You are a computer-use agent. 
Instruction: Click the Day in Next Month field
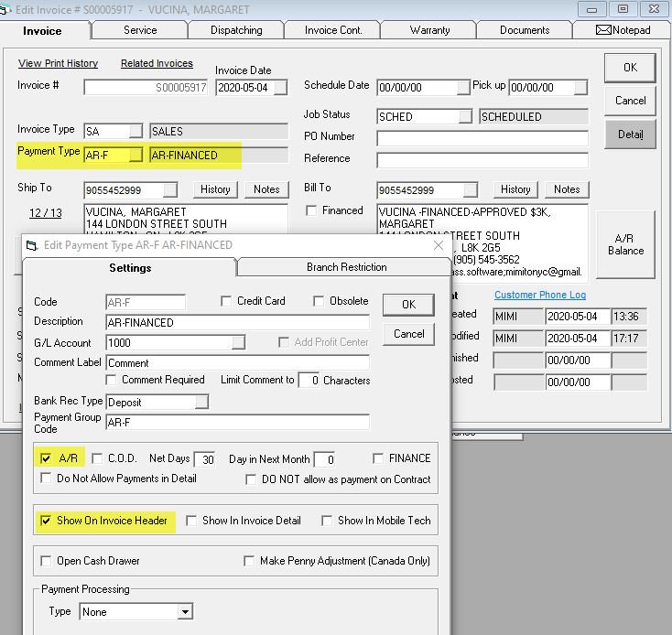pos(324,459)
